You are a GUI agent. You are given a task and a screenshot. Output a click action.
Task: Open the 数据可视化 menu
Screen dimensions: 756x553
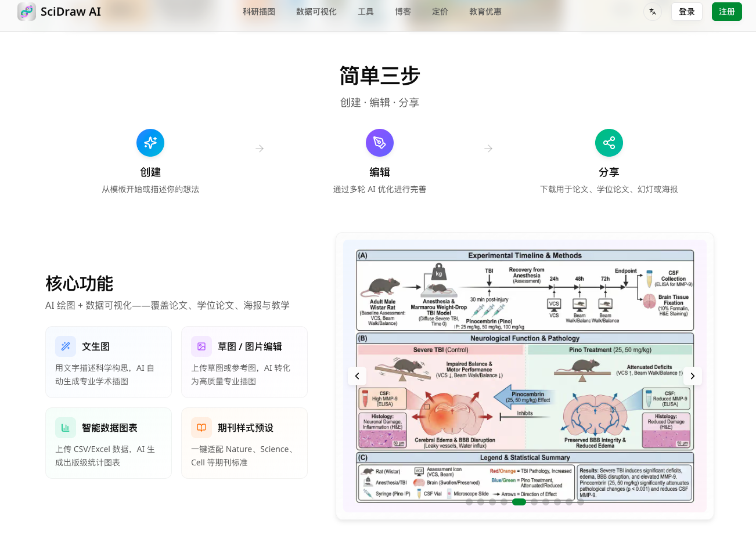click(x=316, y=12)
